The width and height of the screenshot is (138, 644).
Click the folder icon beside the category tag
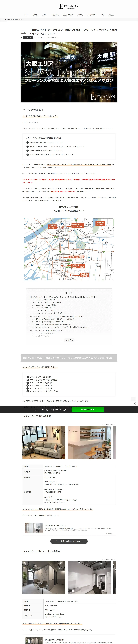point(21,37)
